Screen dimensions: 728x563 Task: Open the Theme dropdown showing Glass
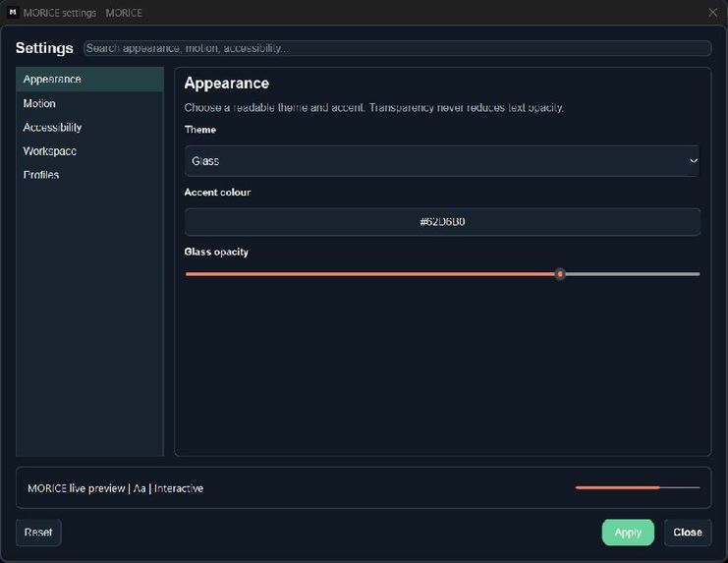[442, 160]
